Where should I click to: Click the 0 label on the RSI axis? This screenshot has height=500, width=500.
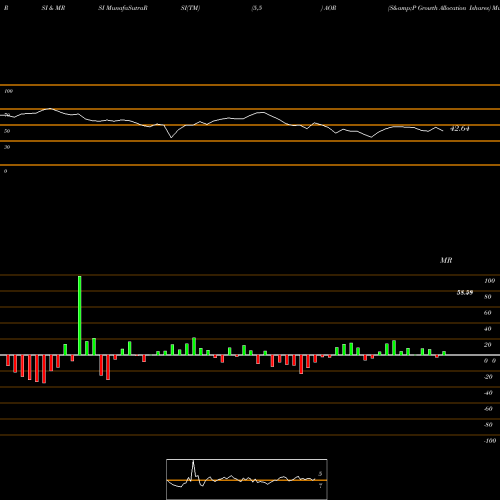(5, 171)
